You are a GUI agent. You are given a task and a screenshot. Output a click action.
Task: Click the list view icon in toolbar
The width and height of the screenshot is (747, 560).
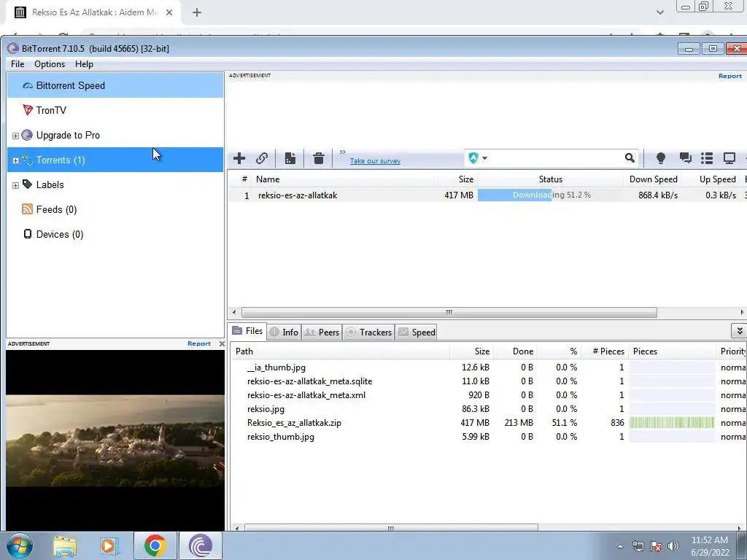coord(707,158)
